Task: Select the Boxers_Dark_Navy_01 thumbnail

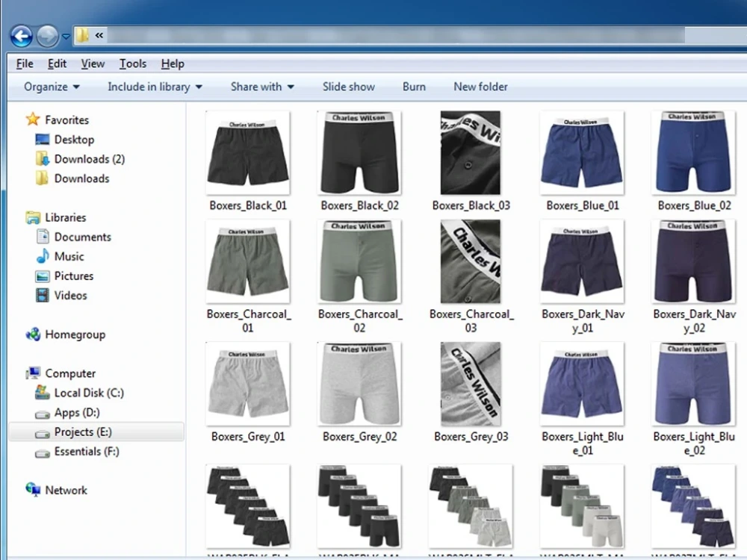Action: pyautogui.click(x=582, y=261)
